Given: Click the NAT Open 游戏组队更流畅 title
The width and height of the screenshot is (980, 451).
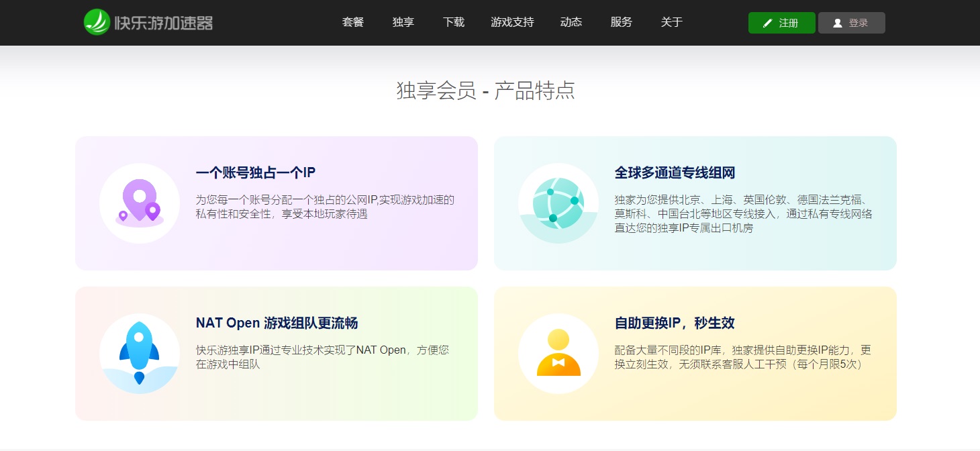Looking at the screenshot, I should [x=277, y=323].
